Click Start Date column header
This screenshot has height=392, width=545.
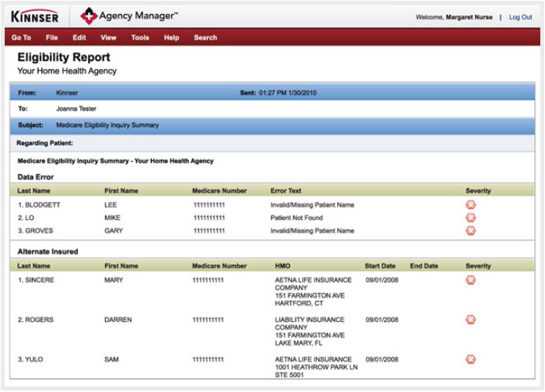pyautogui.click(x=380, y=266)
